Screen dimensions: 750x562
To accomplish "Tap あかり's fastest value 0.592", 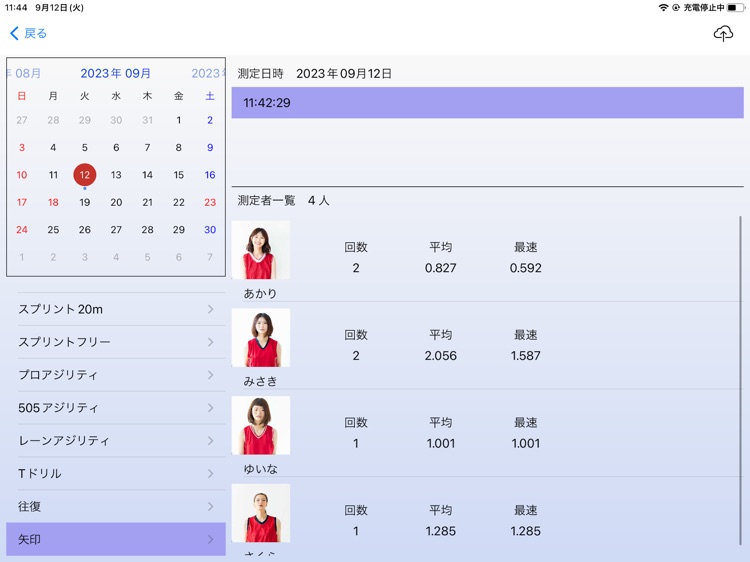I will 525,268.
